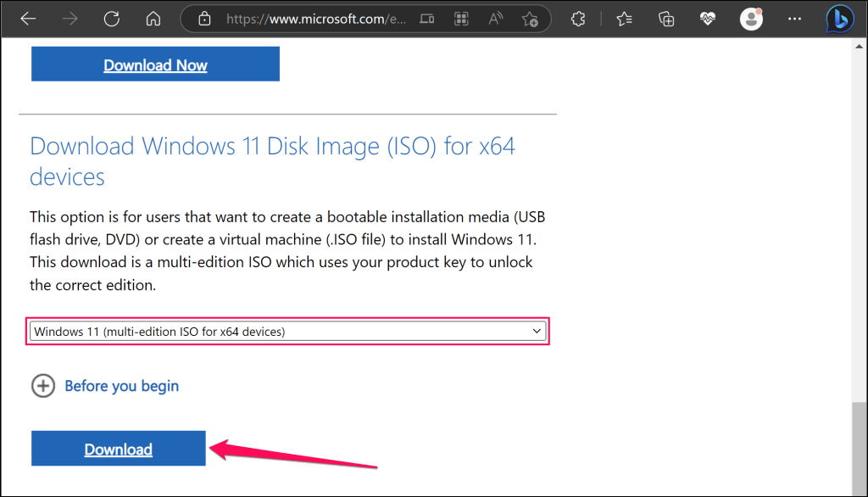Screen dimensions: 868x497
Task: Open Browser essentials heart icon
Action: tap(709, 19)
